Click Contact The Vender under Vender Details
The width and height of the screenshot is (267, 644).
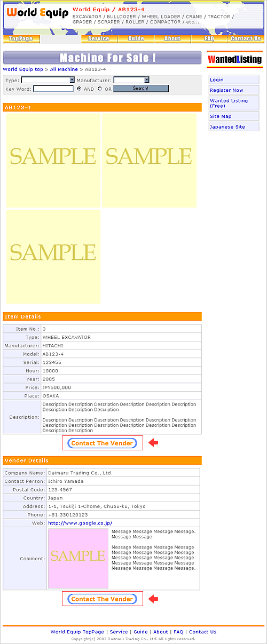(x=102, y=599)
